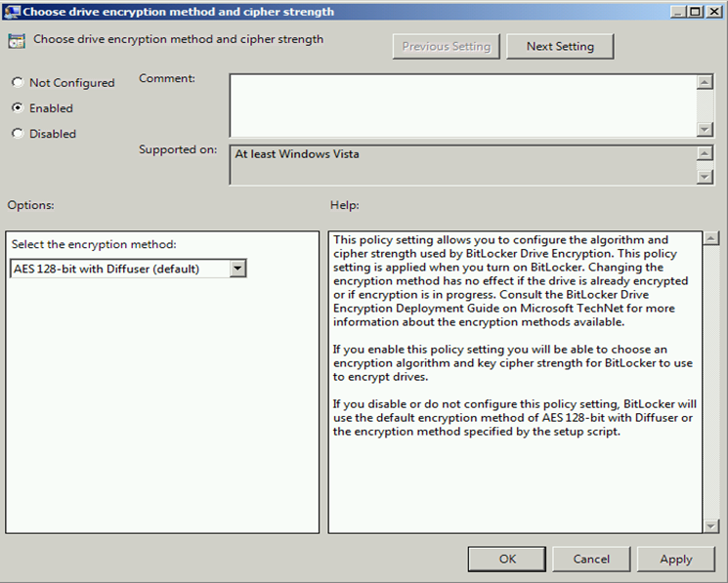This screenshot has width=728, height=583.
Task: Click the Comment box scroll down arrow
Action: tap(705, 129)
